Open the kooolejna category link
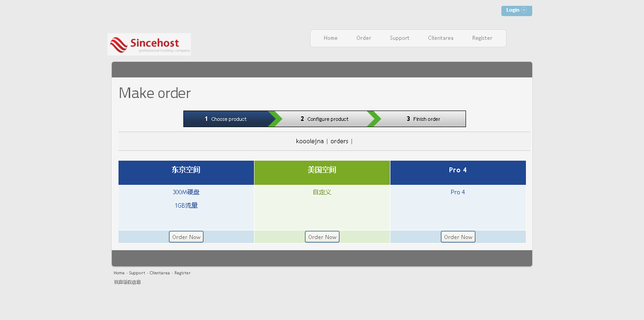644x320 pixels. (309, 141)
